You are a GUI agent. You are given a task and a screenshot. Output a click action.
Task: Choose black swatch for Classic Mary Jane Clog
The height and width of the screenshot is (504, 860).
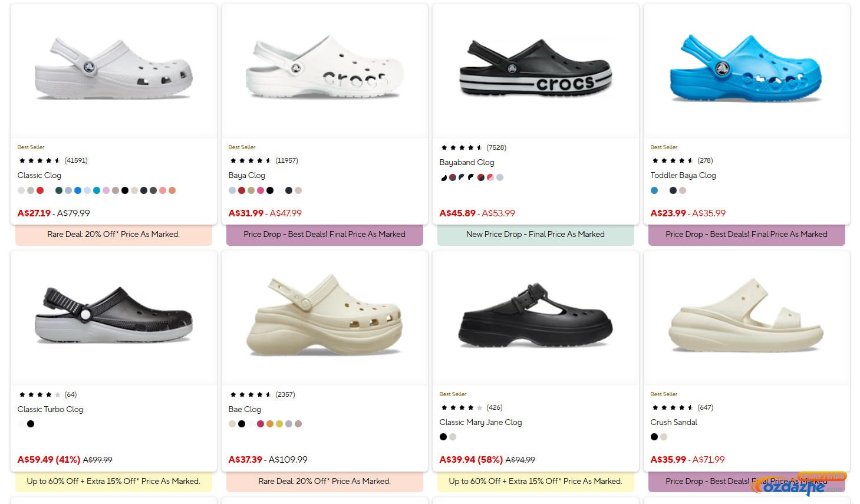click(x=443, y=437)
